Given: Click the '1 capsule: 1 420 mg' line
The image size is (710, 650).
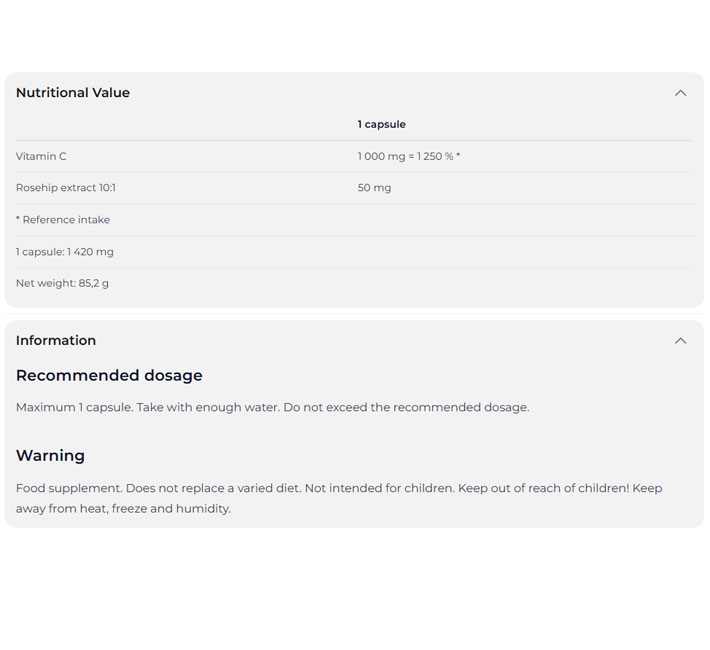Looking at the screenshot, I should pyautogui.click(x=65, y=252).
